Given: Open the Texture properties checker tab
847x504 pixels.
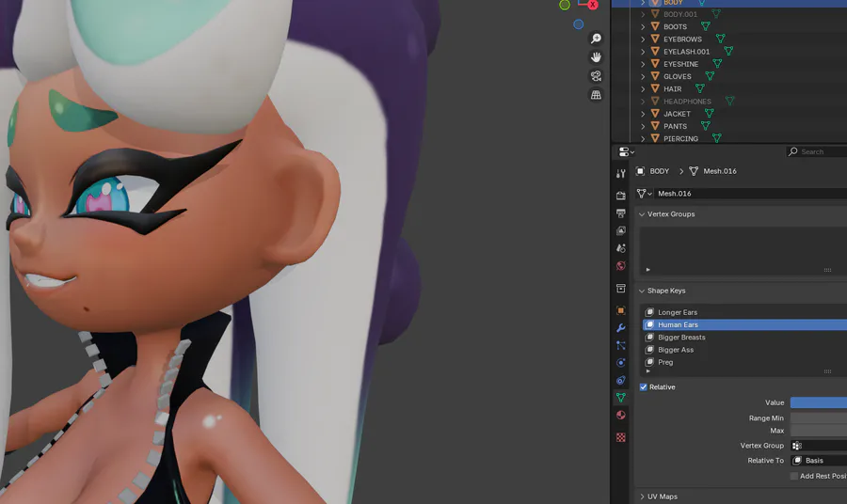Looking at the screenshot, I should click(621, 437).
